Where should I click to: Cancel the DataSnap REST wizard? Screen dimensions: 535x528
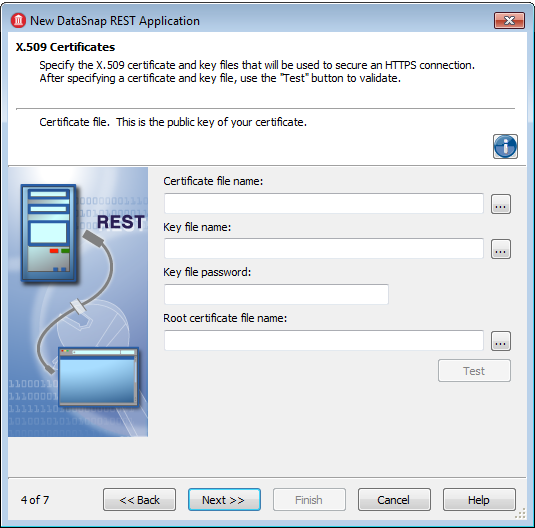point(394,500)
